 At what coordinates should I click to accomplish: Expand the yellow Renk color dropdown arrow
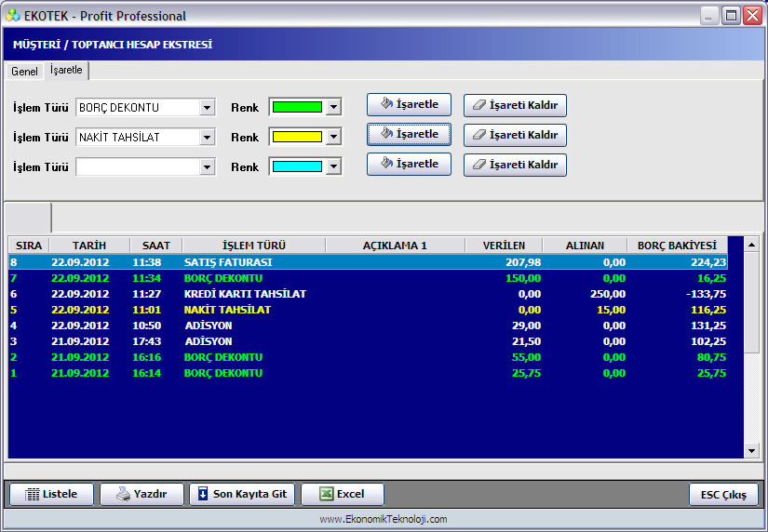pyautogui.click(x=333, y=137)
